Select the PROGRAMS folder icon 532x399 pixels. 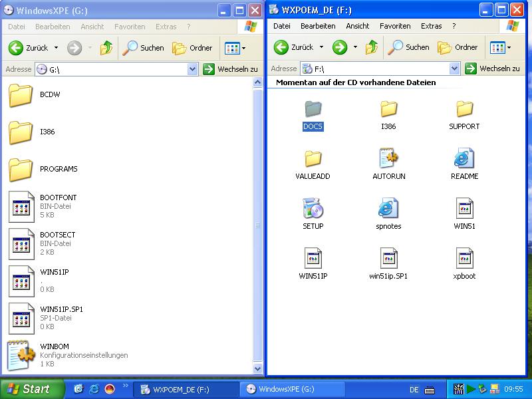21,170
